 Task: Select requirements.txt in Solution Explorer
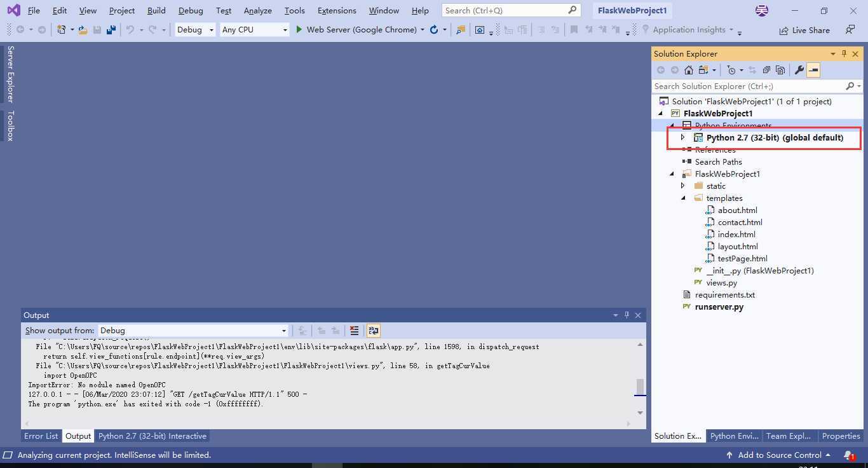724,294
